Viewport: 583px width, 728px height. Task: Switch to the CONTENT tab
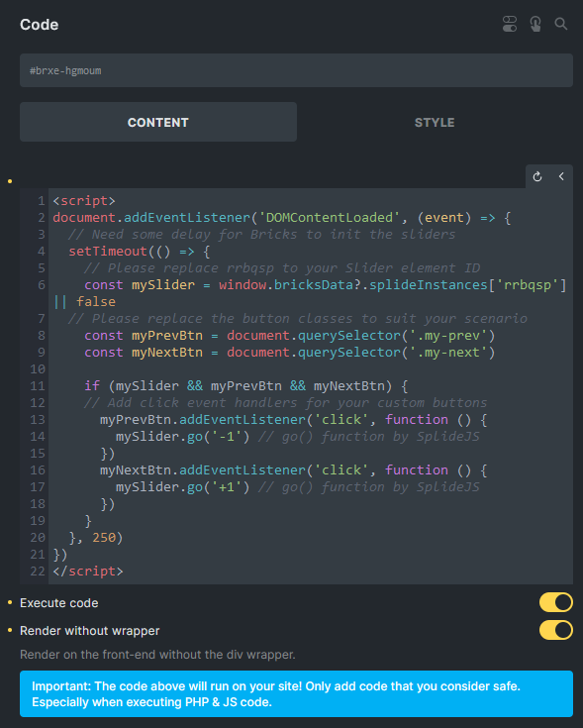coord(158,122)
